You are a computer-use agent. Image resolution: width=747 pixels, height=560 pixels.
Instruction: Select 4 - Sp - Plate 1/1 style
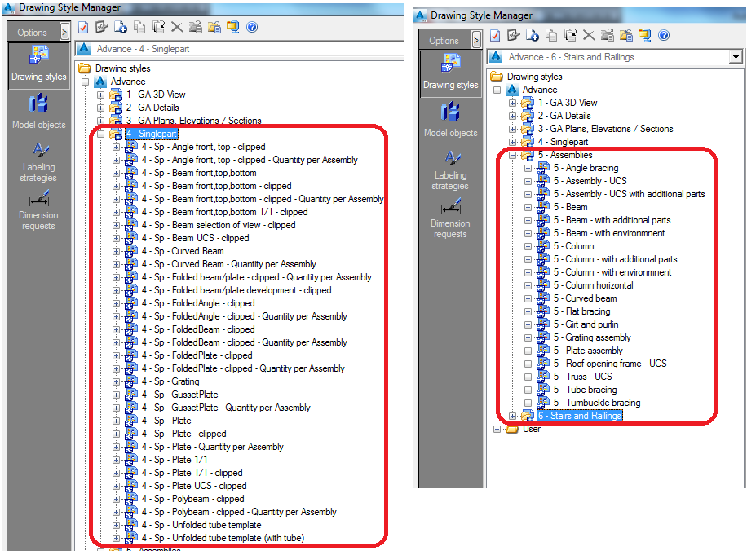175,460
